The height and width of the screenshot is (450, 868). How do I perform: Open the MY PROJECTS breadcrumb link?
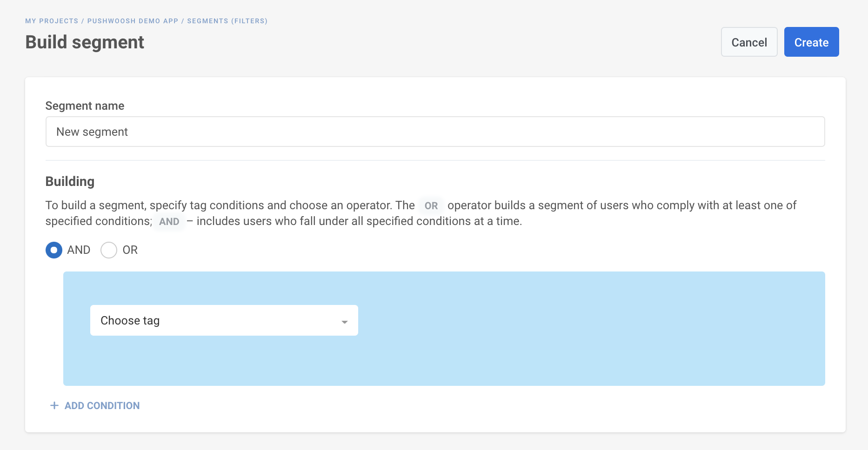[x=52, y=21]
